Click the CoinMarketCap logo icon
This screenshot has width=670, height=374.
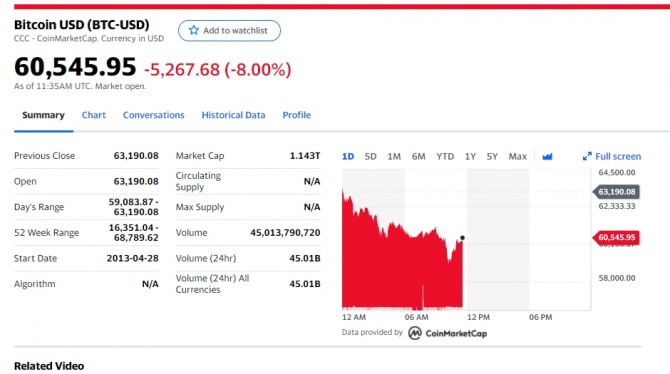[x=414, y=333]
